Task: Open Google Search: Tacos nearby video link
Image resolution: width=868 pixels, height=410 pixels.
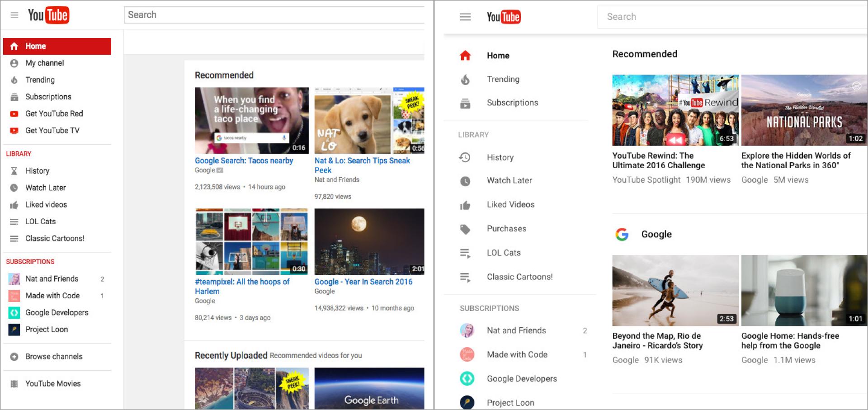Action: pyautogui.click(x=244, y=161)
